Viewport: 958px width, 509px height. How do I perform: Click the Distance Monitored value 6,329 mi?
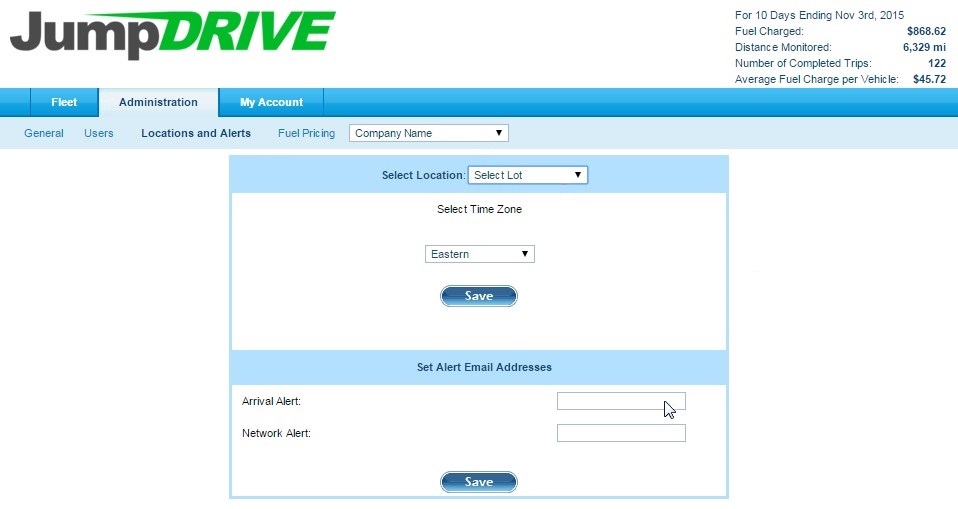tap(924, 47)
